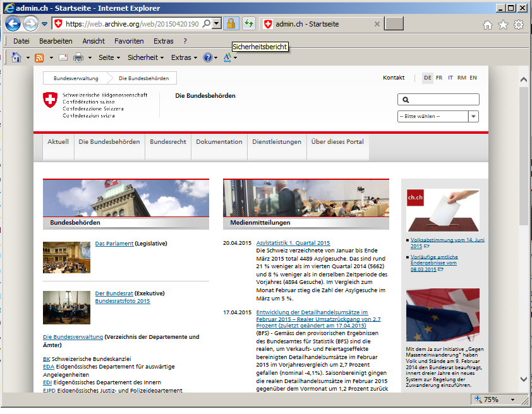Screen dimensions: 532x414
Task: Open the Bundesratsfoto 2015 link
Action: [123, 301]
